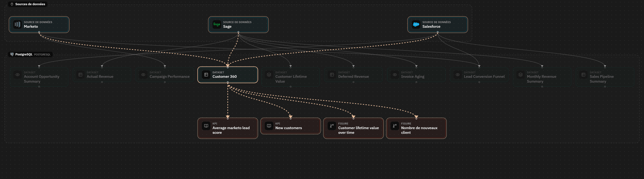Click the table icon on Sales Pipeline Summary
The width and height of the screenshot is (644, 179).
click(583, 75)
